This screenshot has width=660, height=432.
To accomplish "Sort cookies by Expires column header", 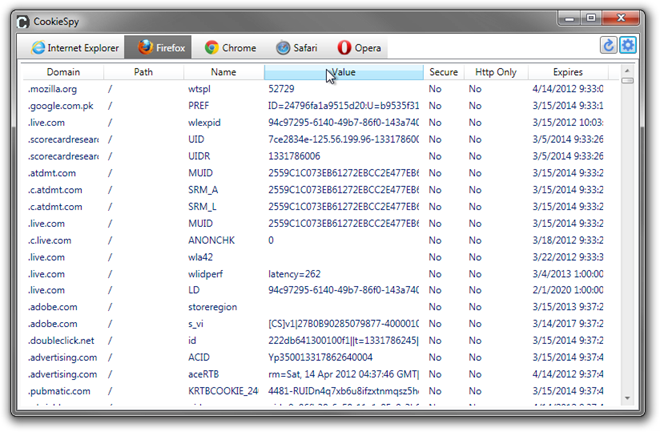I will (x=569, y=72).
